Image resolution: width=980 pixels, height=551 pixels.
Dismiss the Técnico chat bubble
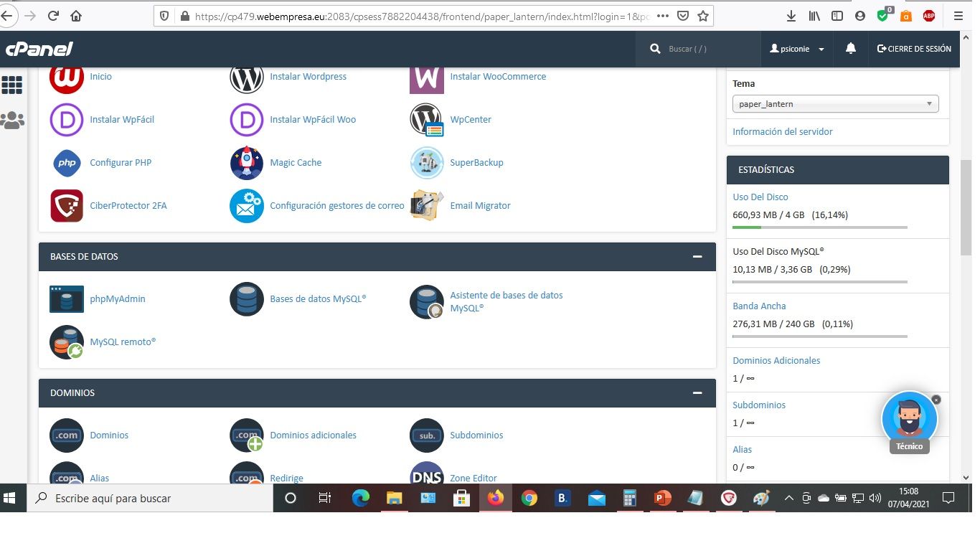click(936, 400)
